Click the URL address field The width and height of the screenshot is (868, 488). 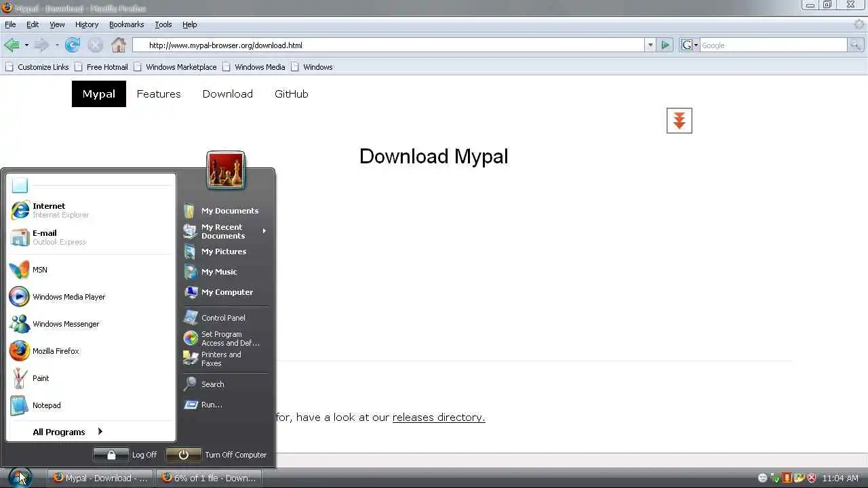pyautogui.click(x=388, y=45)
